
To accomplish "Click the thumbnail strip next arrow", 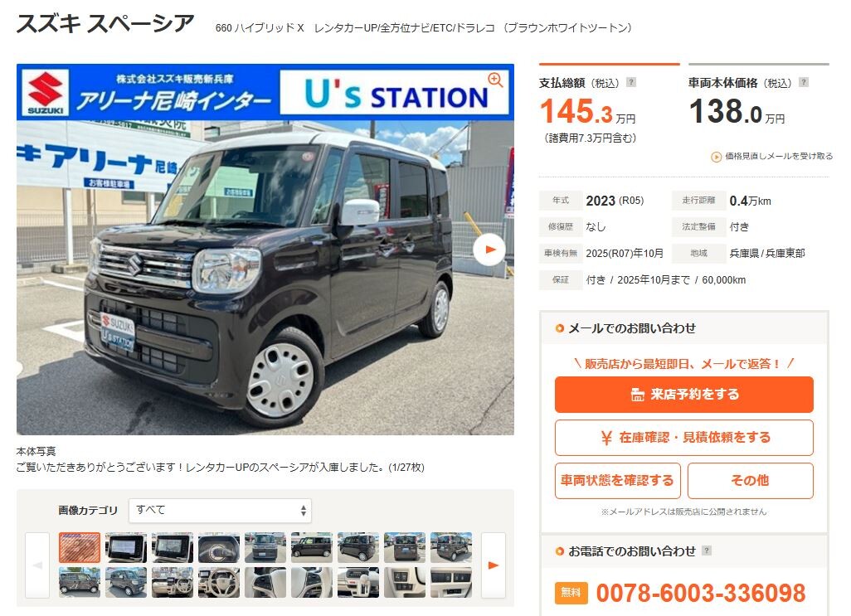I will point(494,565).
